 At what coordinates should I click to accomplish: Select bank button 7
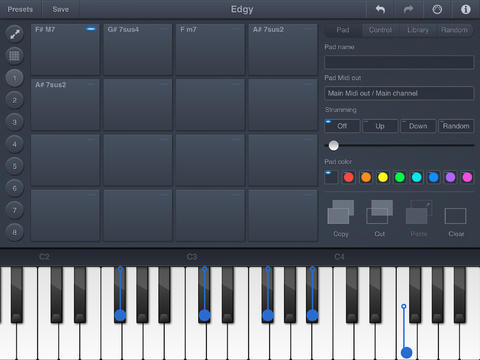tap(14, 210)
